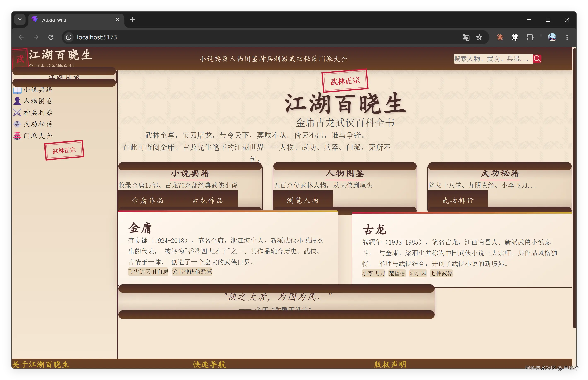Image resolution: width=588 pixels, height=380 pixels.
Task: Open the round white extension icon
Action: pos(515,37)
